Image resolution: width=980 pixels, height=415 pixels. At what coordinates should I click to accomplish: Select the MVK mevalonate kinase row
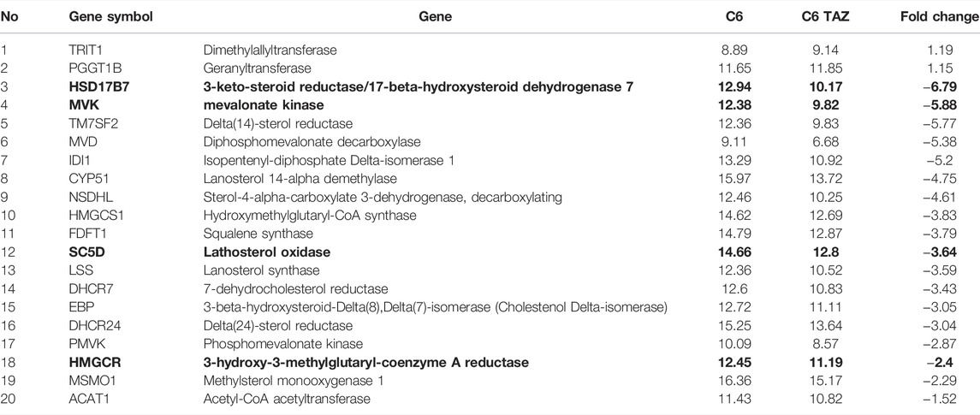[490, 105]
